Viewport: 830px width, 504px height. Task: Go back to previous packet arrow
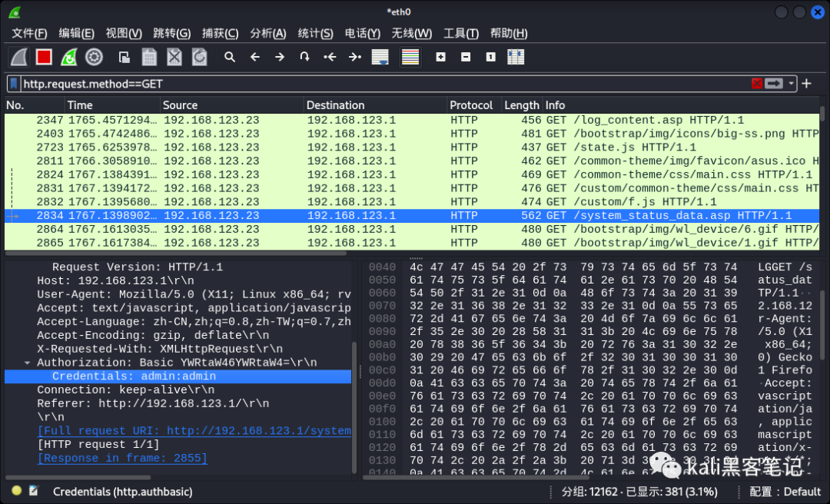pyautogui.click(x=254, y=57)
